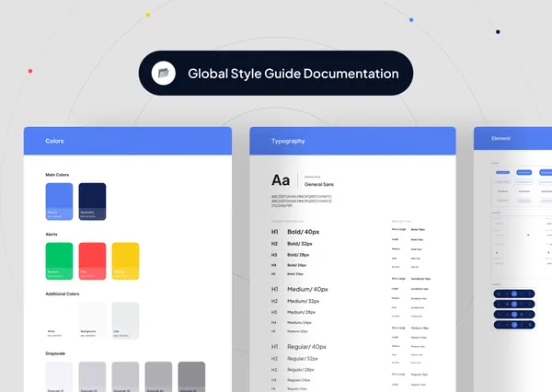Screen dimensions: 552x392
Task: Select the Typography panel header
Action: (x=352, y=141)
